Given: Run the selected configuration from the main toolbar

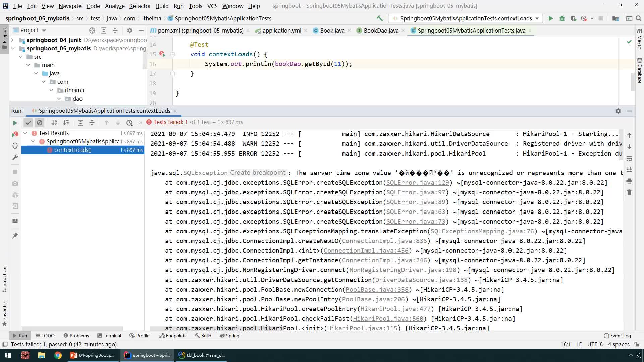Looking at the screenshot, I should (551, 18).
